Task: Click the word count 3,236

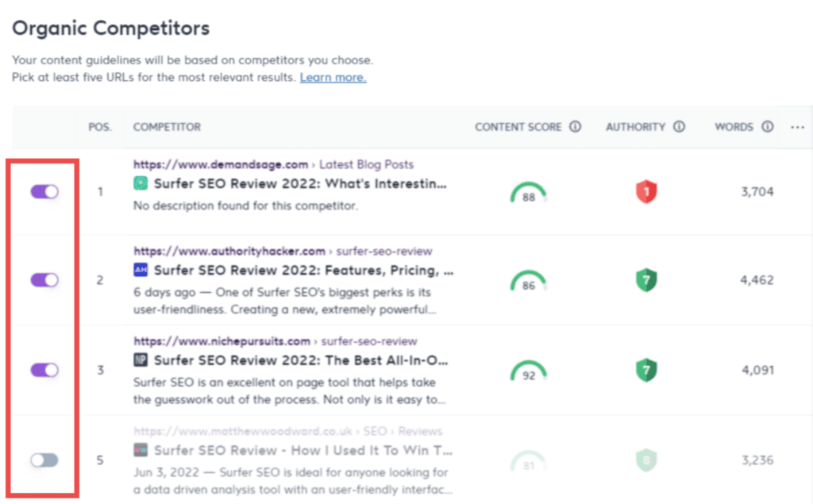Action: point(757,460)
